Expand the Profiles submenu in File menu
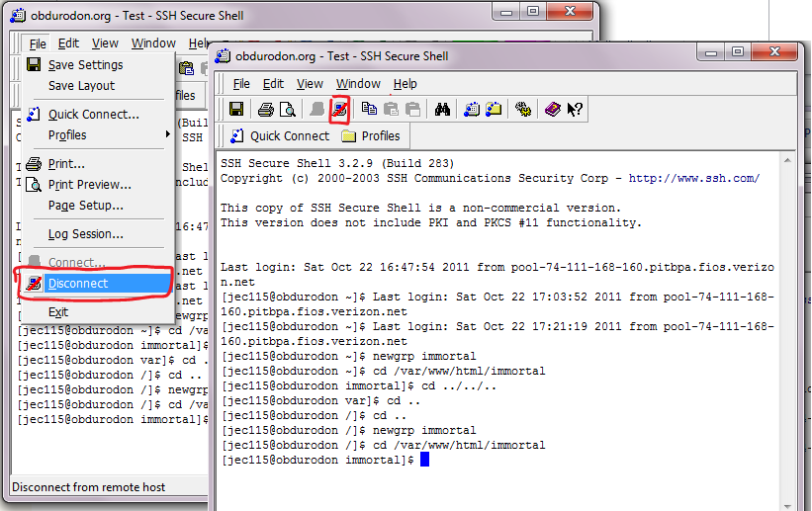Viewport: 812px width, 511px height. tap(98, 135)
